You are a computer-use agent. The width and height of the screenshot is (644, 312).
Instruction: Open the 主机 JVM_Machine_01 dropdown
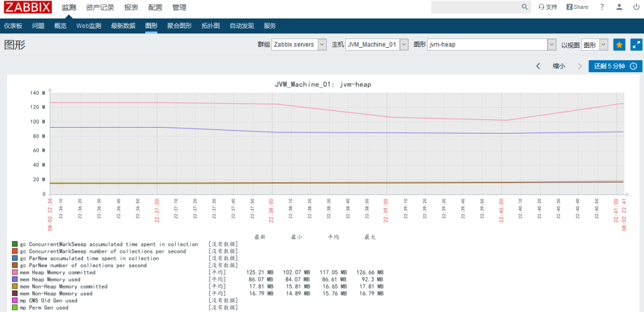pyautogui.click(x=377, y=44)
